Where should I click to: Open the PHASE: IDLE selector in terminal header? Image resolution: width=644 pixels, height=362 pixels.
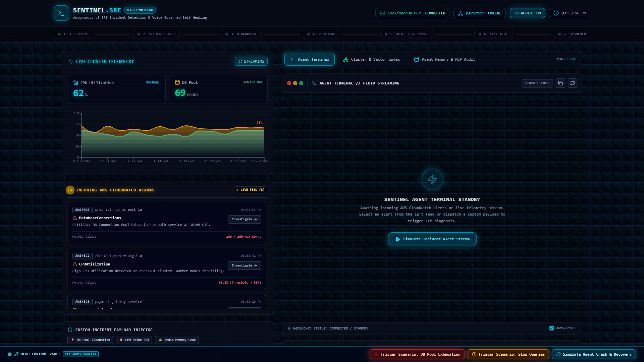coord(537,83)
